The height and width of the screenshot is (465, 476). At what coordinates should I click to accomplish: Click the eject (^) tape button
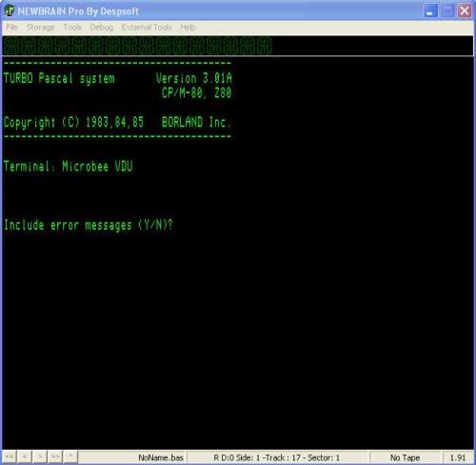(x=70, y=456)
